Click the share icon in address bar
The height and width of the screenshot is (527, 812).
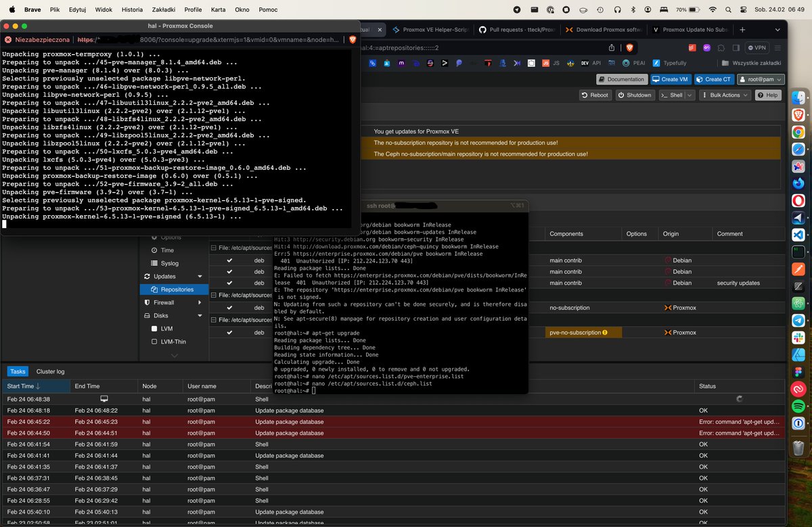(x=612, y=47)
